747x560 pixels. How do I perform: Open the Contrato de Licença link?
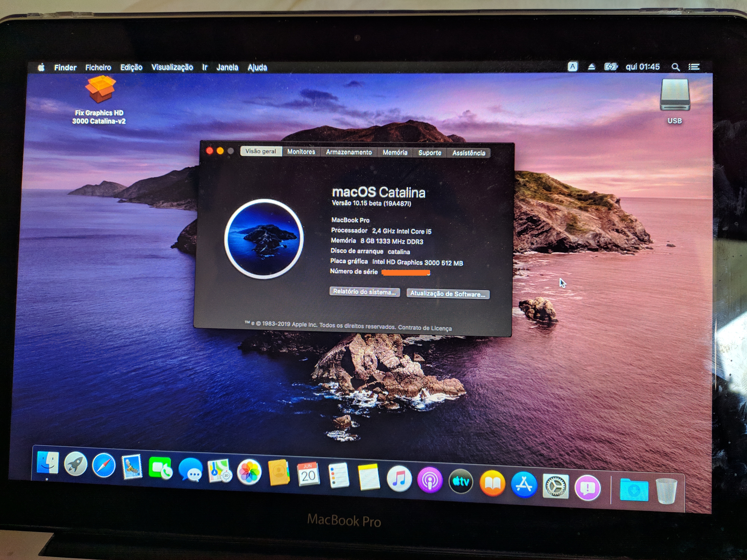click(x=425, y=328)
